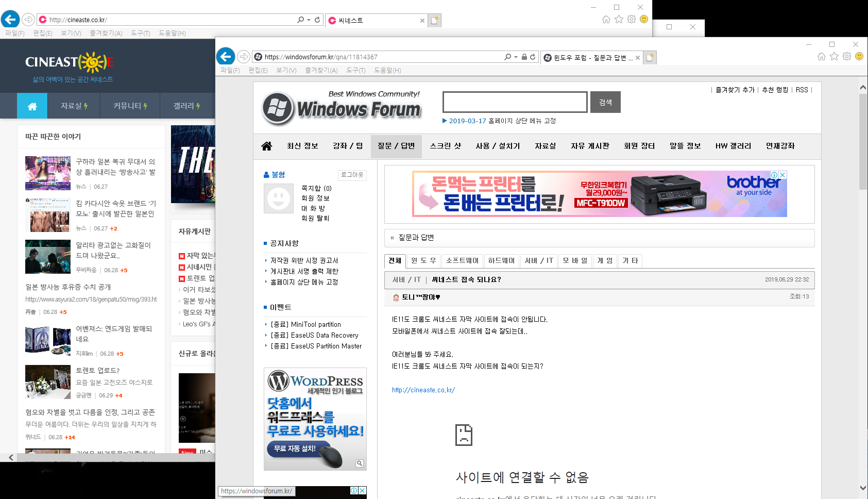This screenshot has height=499, width=868.
Task: Open the 쪽지함 (0) link
Action: pyautogui.click(x=316, y=188)
